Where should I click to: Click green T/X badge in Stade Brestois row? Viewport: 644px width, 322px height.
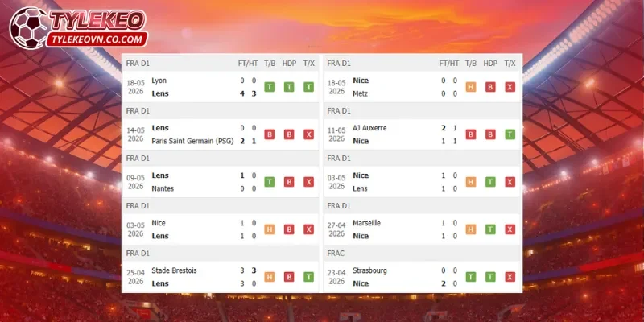(309, 277)
